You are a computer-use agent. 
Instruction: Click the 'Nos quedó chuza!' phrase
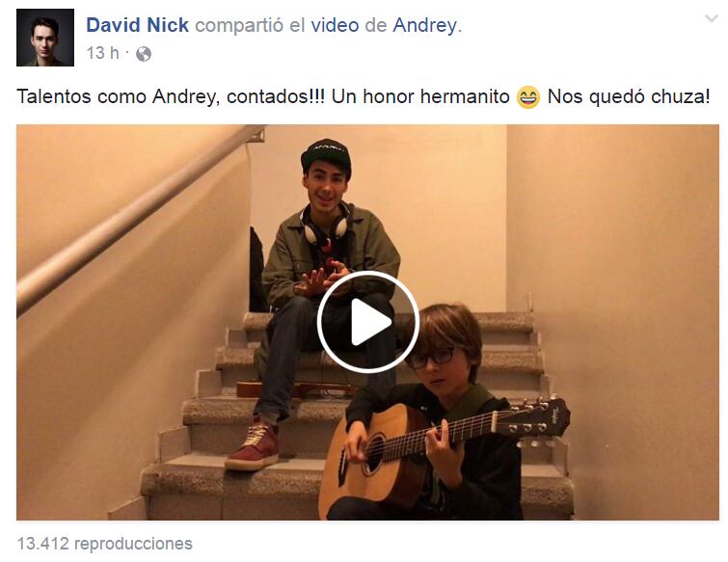pyautogui.click(x=629, y=97)
